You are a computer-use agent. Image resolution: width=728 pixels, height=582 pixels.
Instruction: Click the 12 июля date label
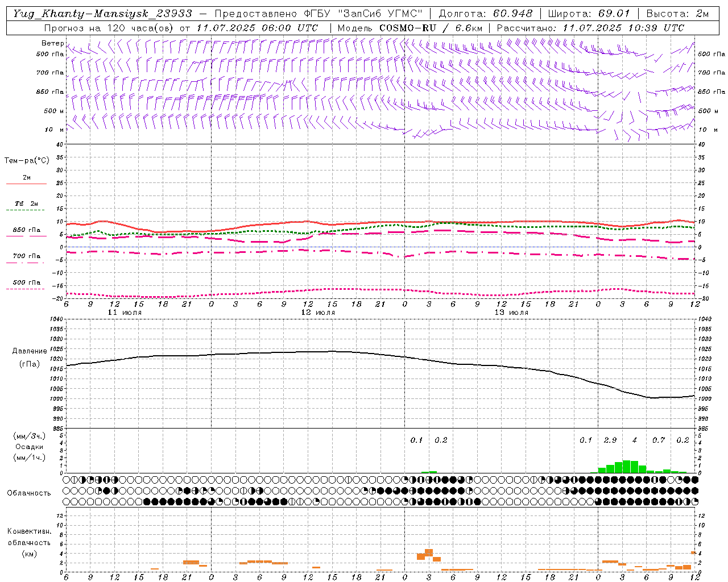coord(318,313)
